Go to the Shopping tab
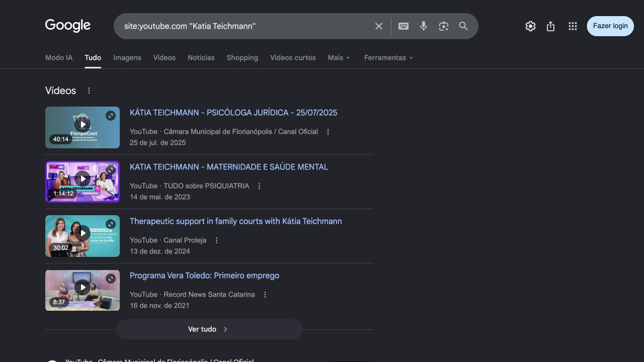 pos(243,58)
